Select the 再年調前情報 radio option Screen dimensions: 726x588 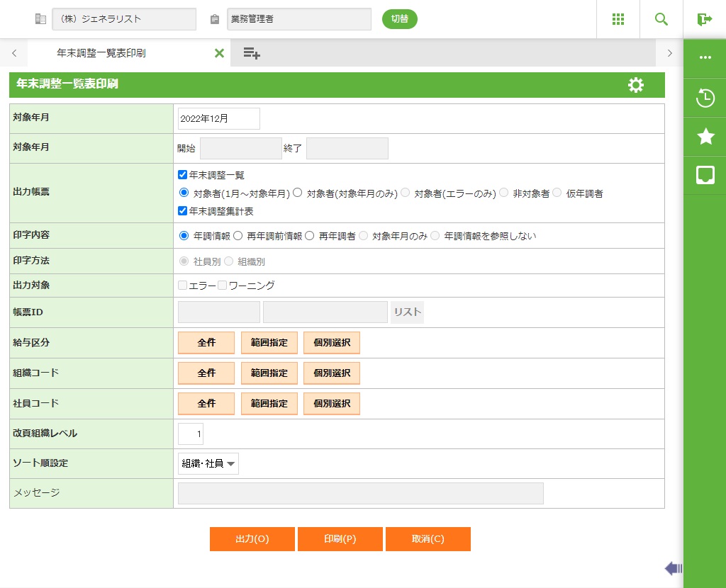coord(238,236)
